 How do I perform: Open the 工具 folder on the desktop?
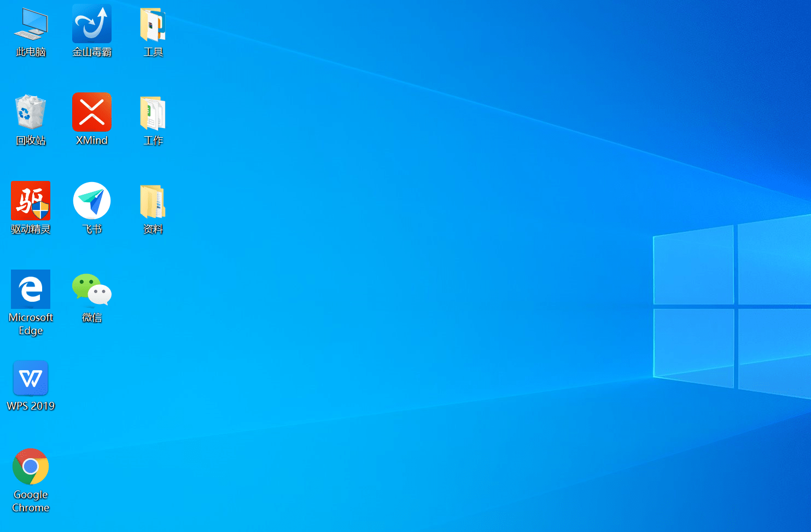point(153,25)
